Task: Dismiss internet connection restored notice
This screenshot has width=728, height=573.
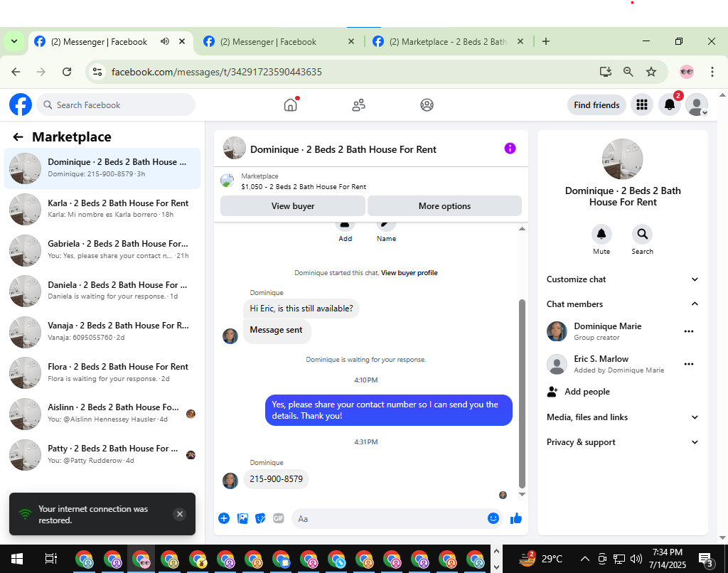Action: pyautogui.click(x=180, y=514)
